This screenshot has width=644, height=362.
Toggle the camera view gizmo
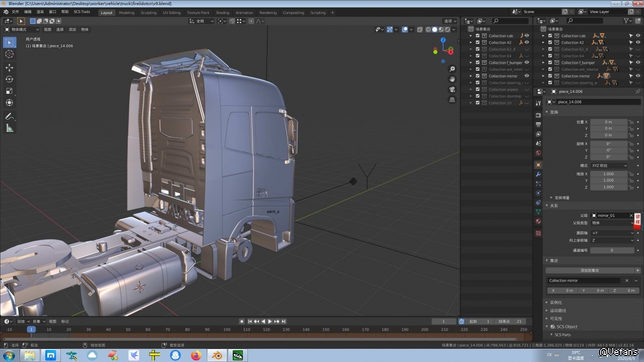click(452, 89)
